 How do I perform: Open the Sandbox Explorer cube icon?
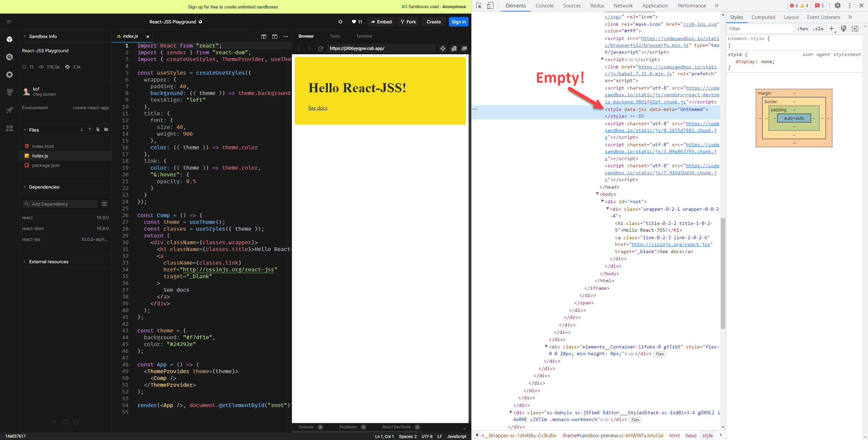[x=9, y=39]
